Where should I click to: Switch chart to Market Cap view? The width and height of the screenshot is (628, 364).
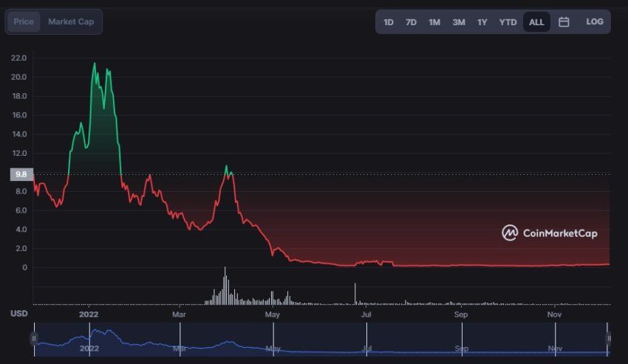71,21
